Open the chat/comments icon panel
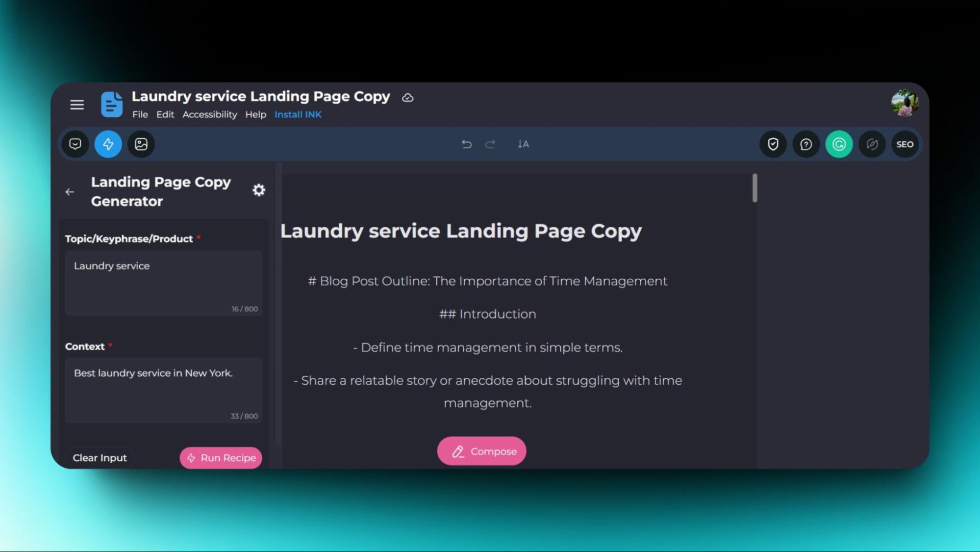 pos(75,144)
